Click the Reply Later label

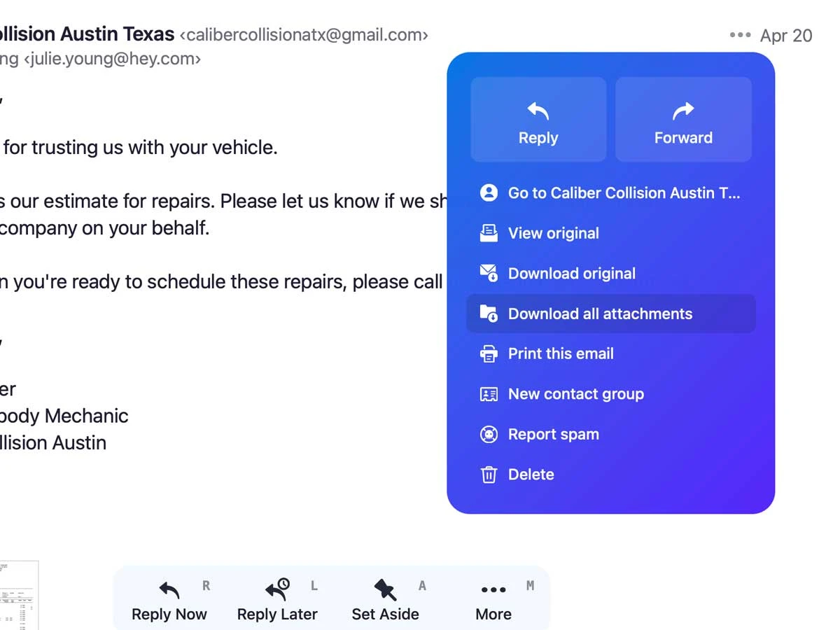point(277,615)
